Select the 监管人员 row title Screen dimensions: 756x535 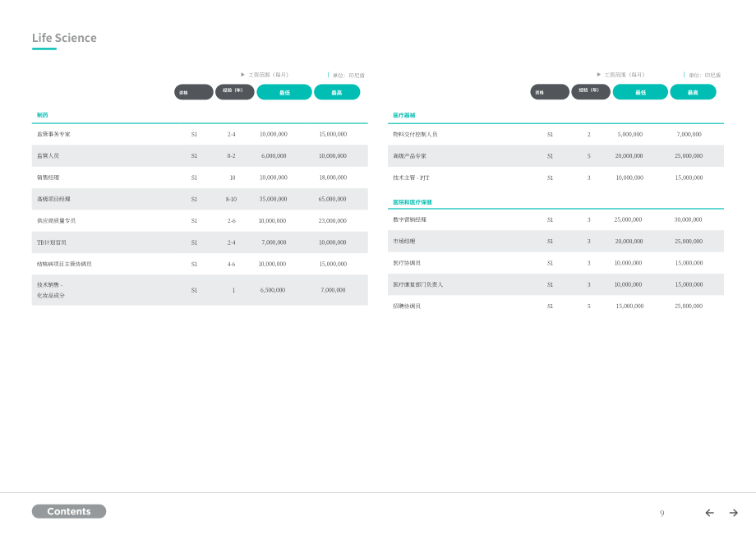[x=48, y=155]
